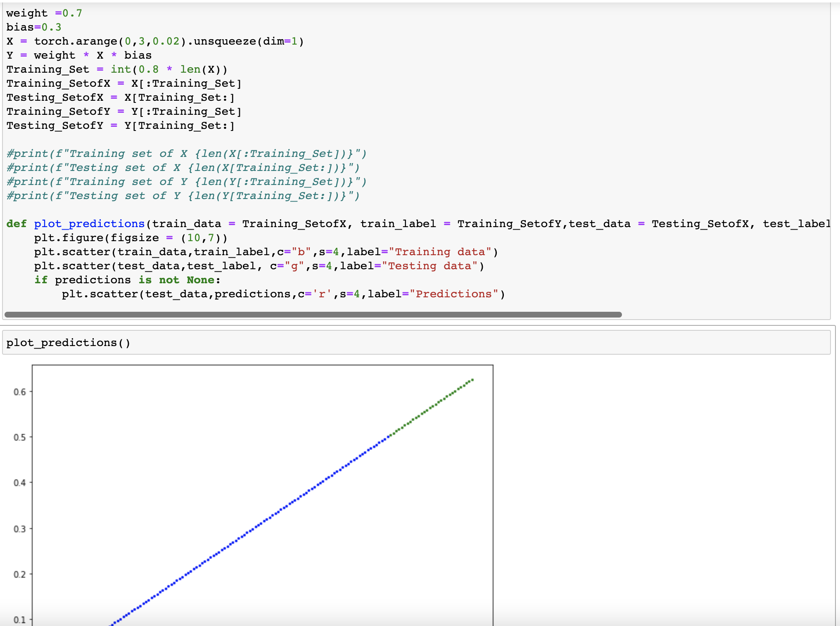
Task: Click the Y = weight * X * bias line
Action: 78,55
